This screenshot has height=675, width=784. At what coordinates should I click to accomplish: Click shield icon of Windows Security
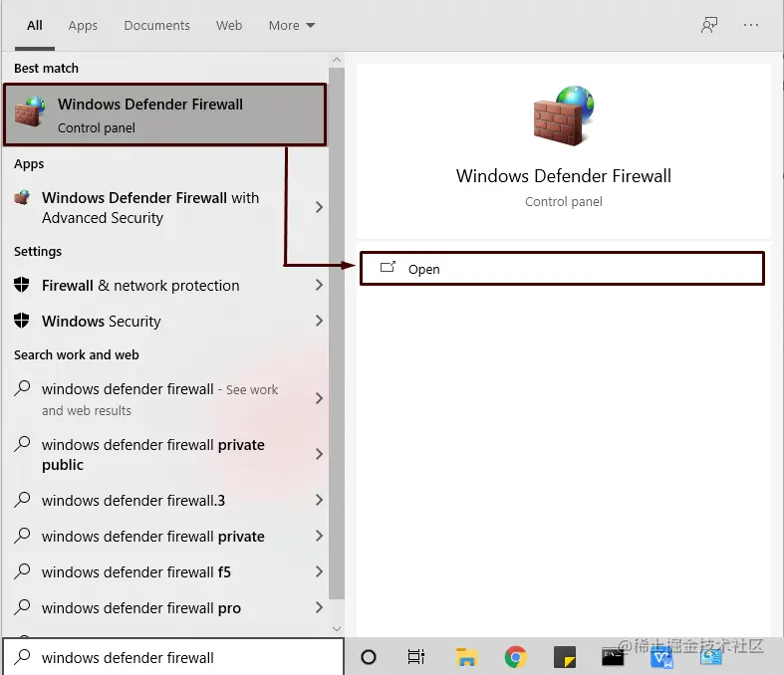pos(22,321)
